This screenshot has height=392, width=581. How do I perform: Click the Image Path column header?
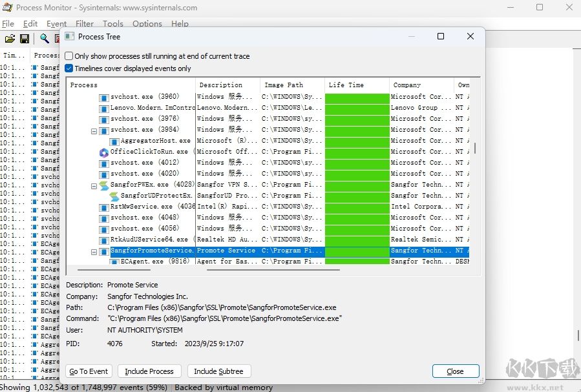point(292,85)
